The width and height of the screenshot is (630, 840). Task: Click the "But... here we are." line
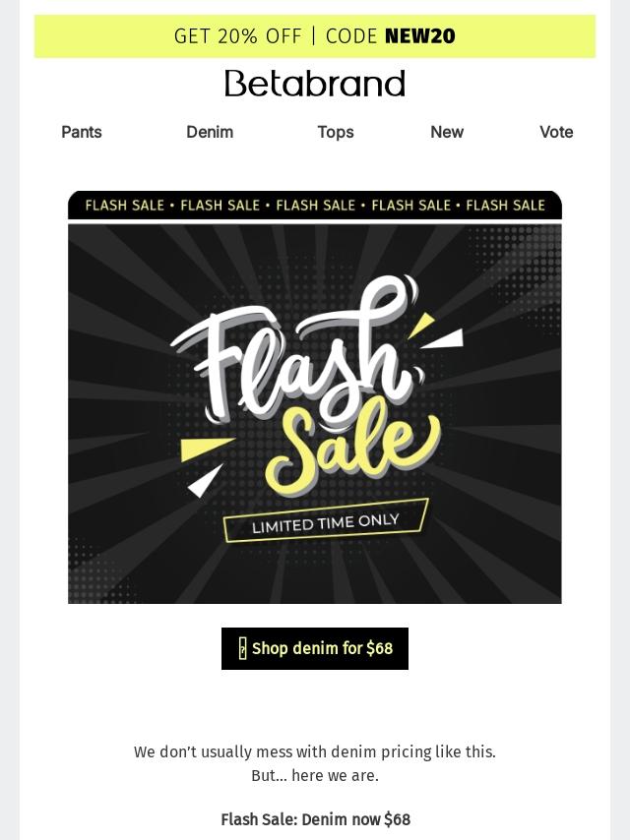point(315,776)
